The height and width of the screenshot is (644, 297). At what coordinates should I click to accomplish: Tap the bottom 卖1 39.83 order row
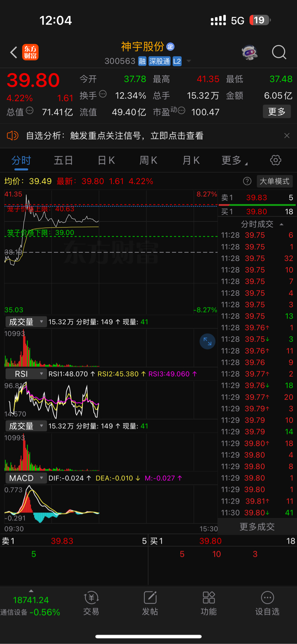[x=74, y=541]
